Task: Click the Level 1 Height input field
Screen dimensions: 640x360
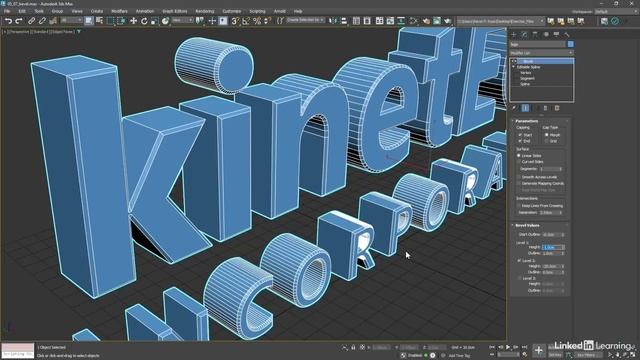Action: point(553,247)
